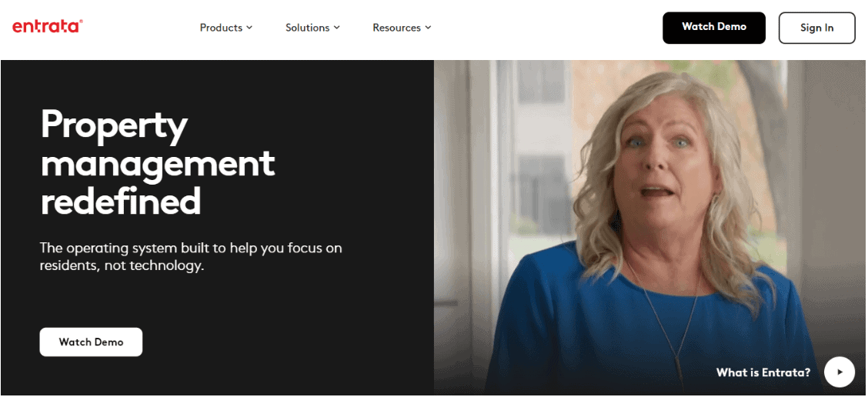
Task: Click the white Watch Demo hero button
Action: 91,342
